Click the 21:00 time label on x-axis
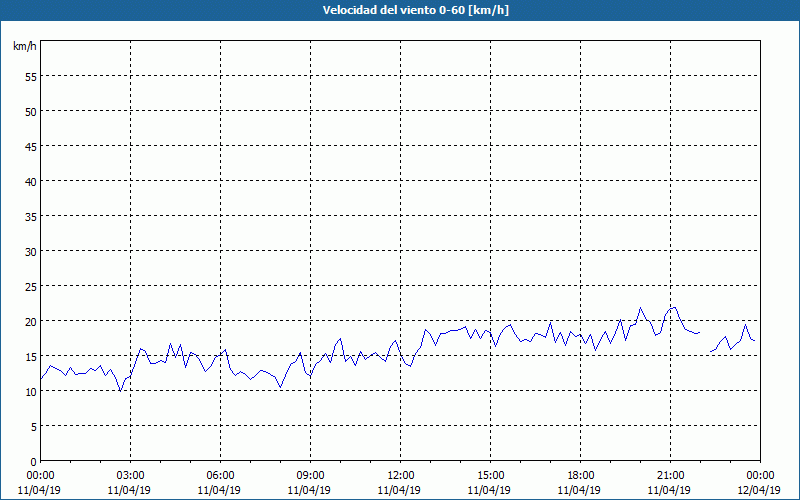This screenshot has width=800, height=500. (670, 476)
